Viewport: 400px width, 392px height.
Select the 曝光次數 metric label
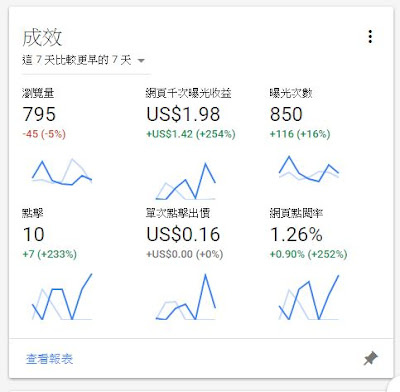pos(291,93)
